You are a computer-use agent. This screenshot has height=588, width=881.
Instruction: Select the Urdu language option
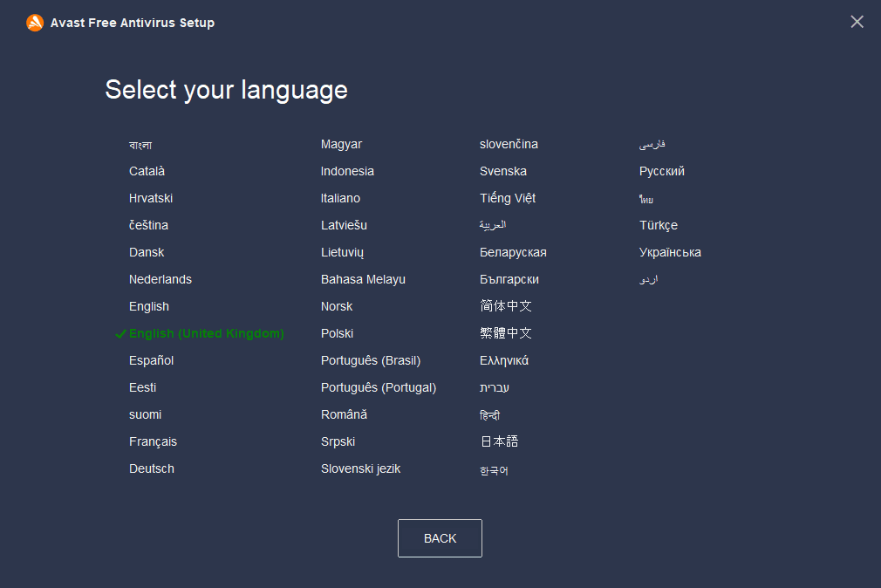click(648, 279)
